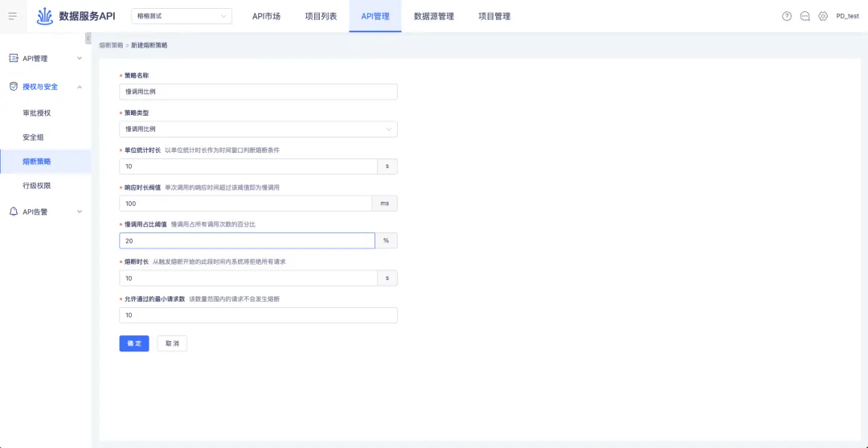Switch to the API市场 tab
Viewport: 868px width, 448px height.
[x=266, y=16]
